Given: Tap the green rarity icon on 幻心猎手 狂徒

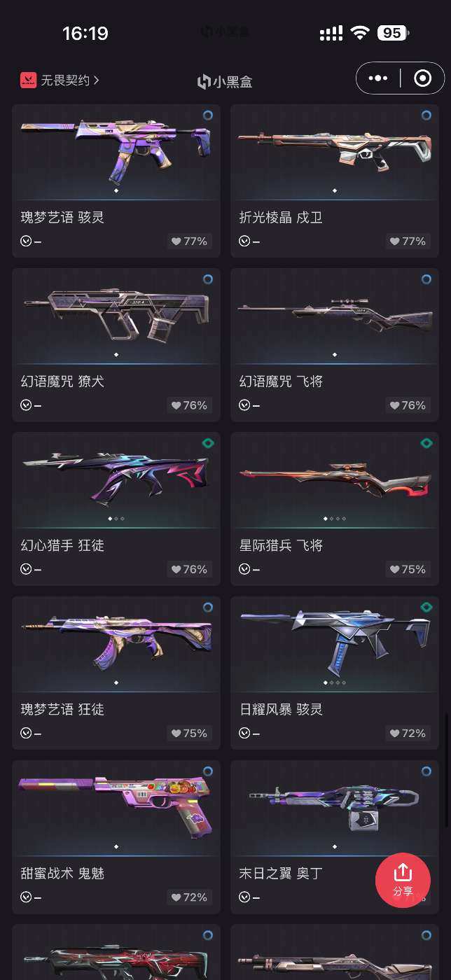Looking at the screenshot, I should (x=207, y=443).
